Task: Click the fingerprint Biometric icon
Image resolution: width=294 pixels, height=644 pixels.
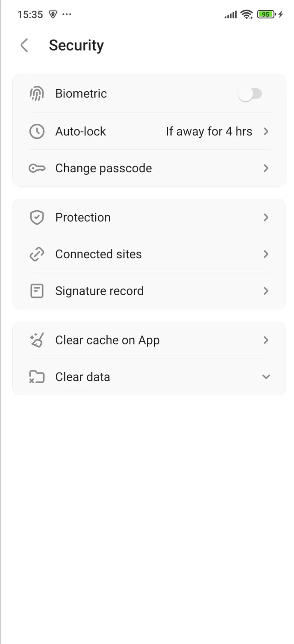Action: click(37, 93)
